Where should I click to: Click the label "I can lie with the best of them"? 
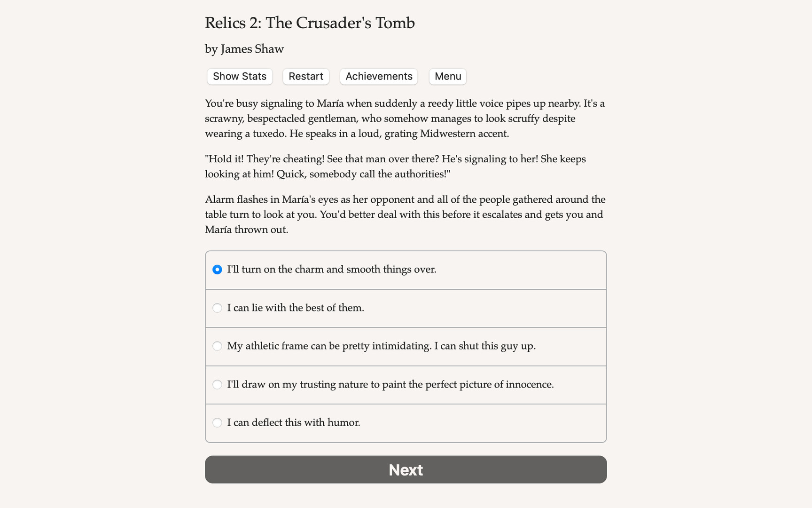coord(296,308)
